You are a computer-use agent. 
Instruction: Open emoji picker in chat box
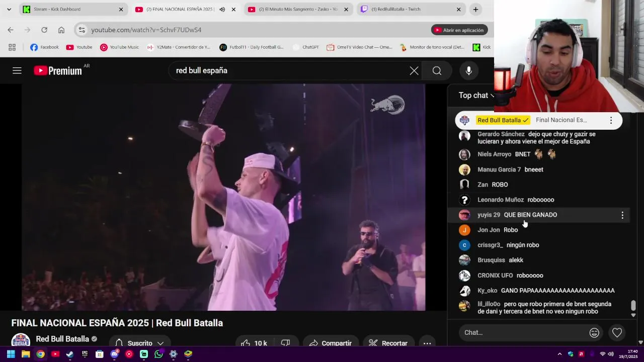594,332
